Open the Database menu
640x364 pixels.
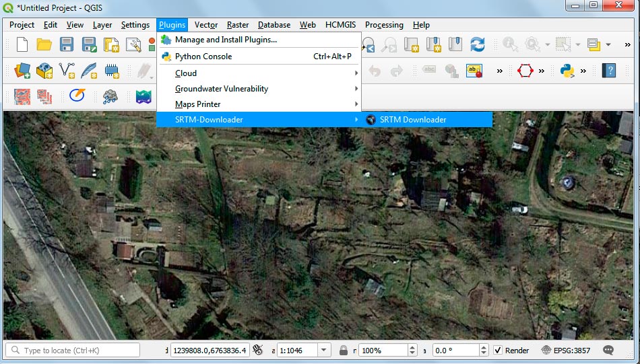tap(274, 25)
